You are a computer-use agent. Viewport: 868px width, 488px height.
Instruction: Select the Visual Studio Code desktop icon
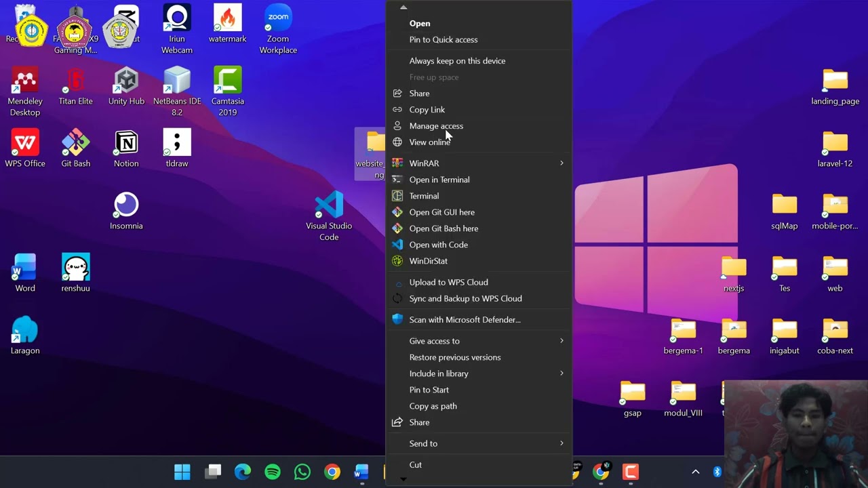329,216
